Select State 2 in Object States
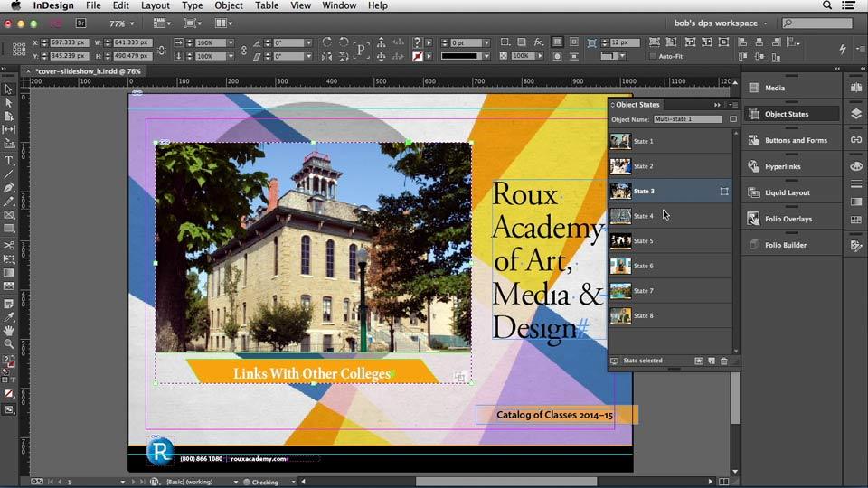This screenshot has height=488, width=868. (670, 166)
